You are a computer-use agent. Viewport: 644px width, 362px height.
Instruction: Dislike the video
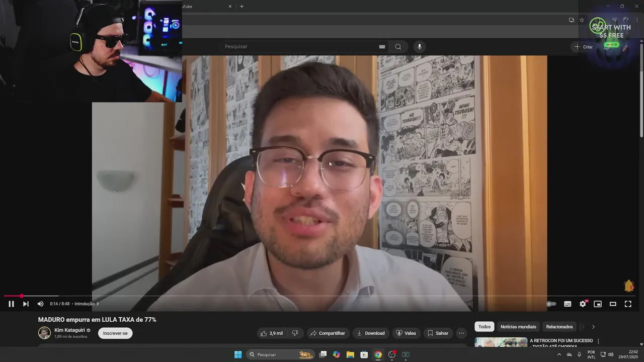pyautogui.click(x=295, y=333)
